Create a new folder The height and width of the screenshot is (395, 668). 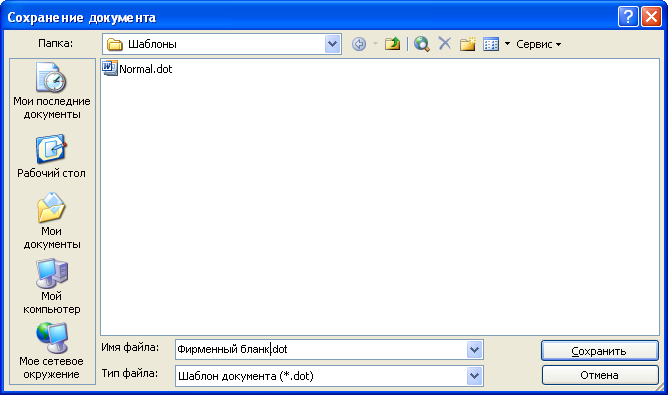[x=467, y=44]
